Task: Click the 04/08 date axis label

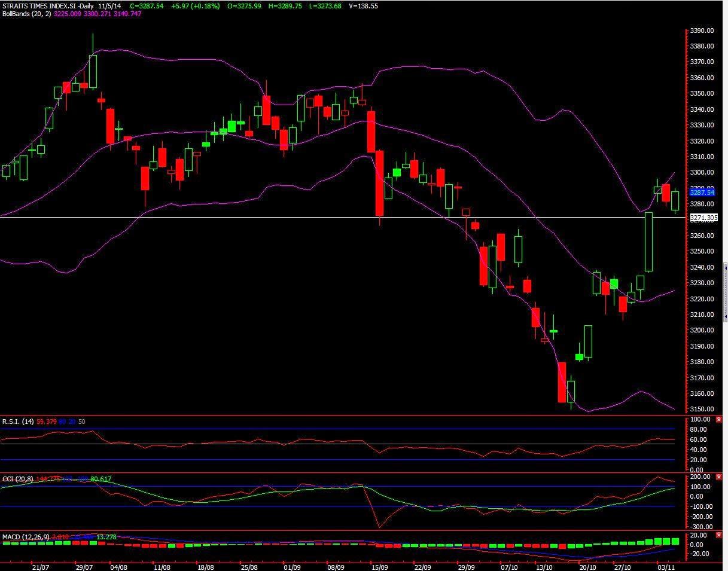Action: click(118, 566)
